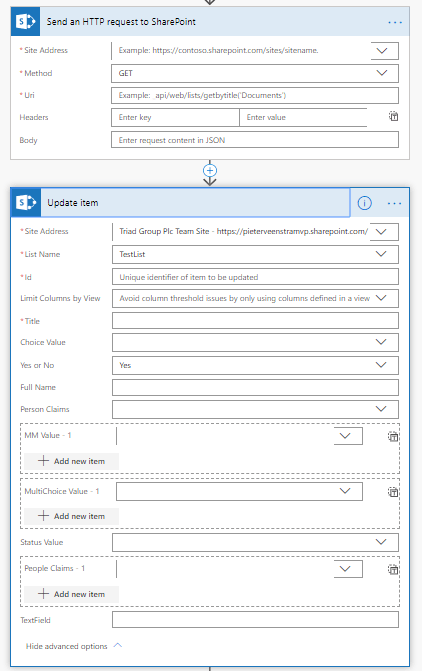The image size is (422, 671).
Task: Open the SharePoint icon on the Update item card
Action: 26,202
